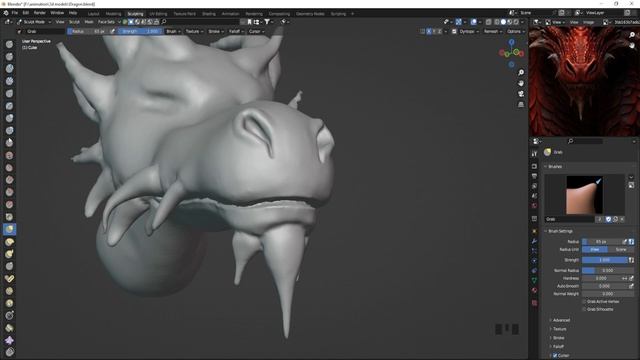Screen dimensions: 640x360
Task: Click the zoom icon in image editor
Action: tap(632, 35)
